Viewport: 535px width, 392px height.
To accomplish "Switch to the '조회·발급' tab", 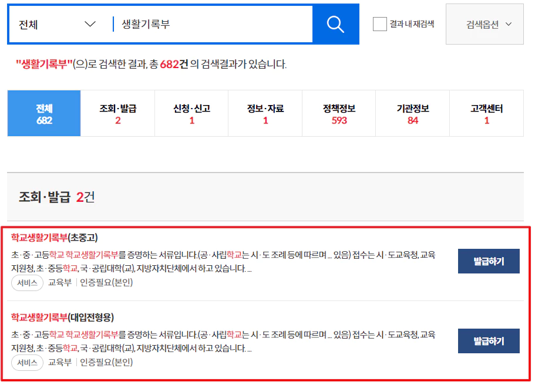I will click(117, 113).
